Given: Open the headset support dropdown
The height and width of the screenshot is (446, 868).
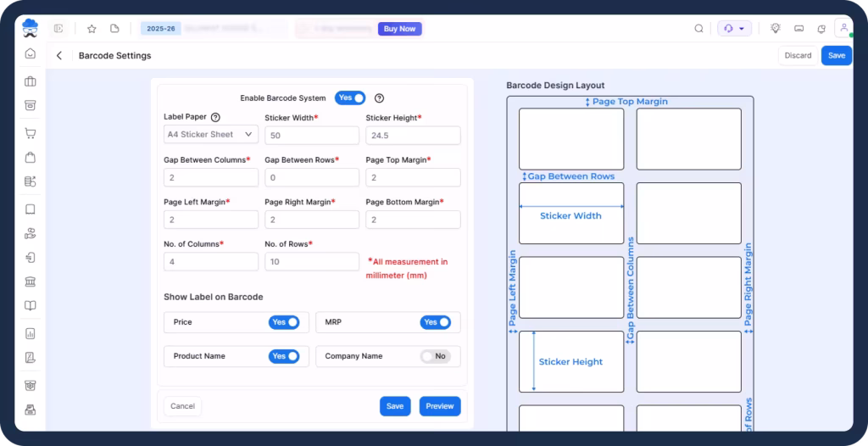Looking at the screenshot, I should 735,28.
